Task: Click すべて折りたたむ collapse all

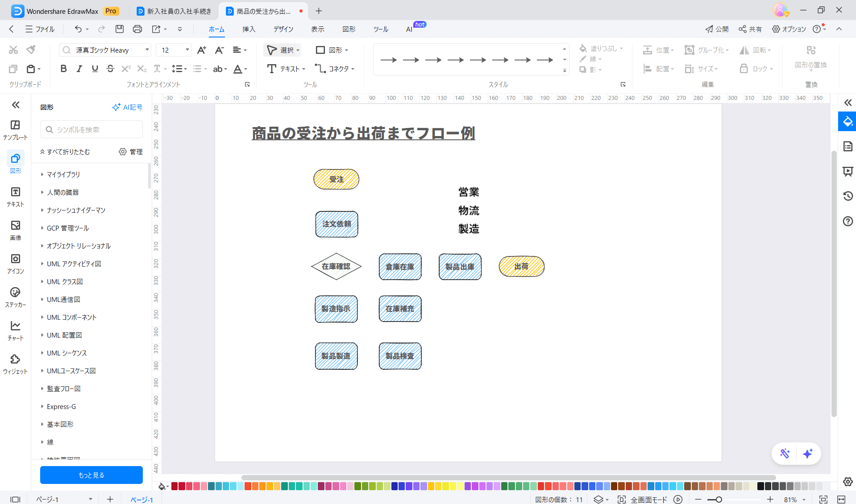Action: (65, 152)
